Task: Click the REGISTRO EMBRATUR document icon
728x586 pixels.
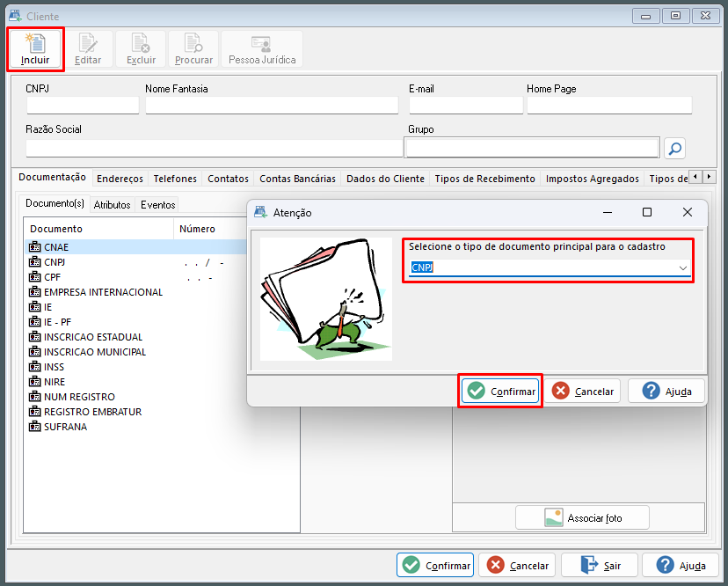Action: tap(35, 411)
